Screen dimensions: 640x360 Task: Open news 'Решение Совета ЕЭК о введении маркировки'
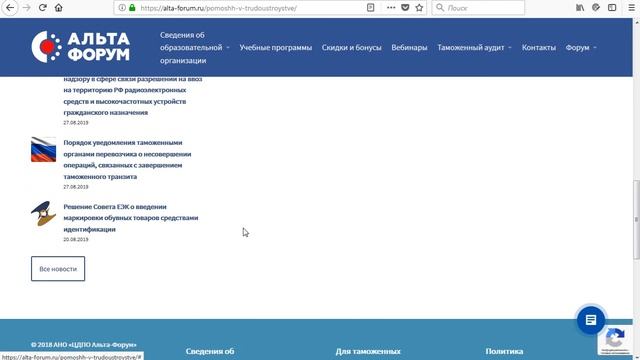(131, 218)
